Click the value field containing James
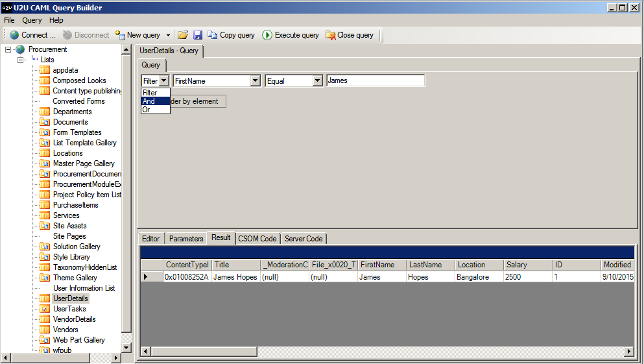 (376, 80)
